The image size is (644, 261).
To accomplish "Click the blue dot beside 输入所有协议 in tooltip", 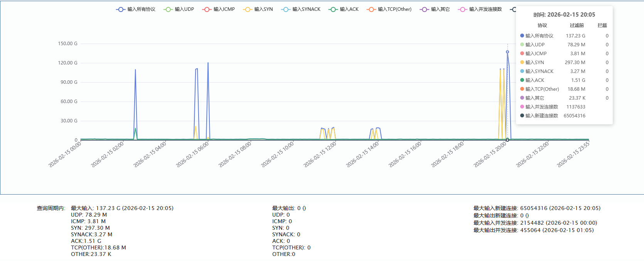I will click(x=522, y=36).
